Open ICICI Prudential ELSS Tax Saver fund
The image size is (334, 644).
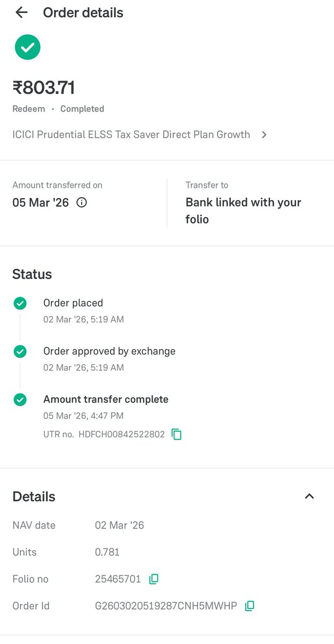131,135
